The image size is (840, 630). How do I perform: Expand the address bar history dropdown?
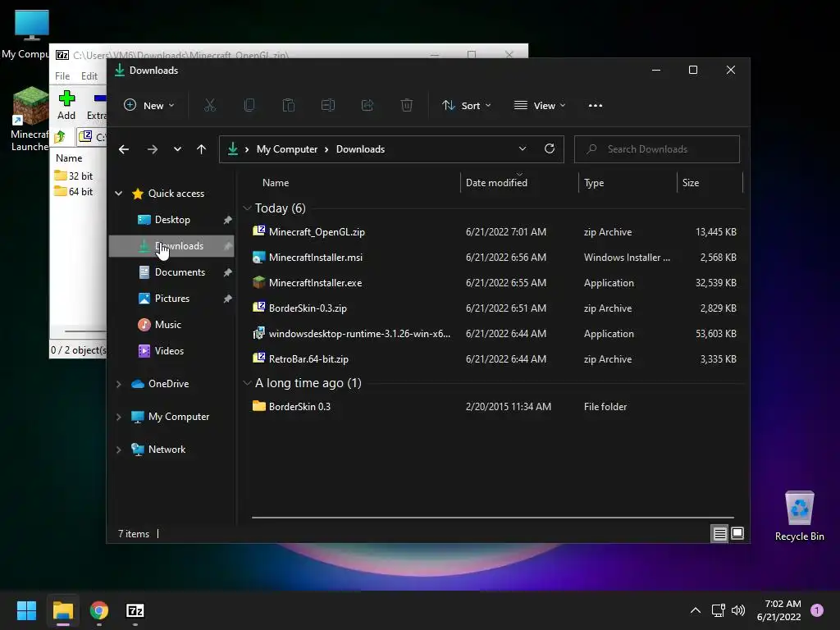coord(523,149)
